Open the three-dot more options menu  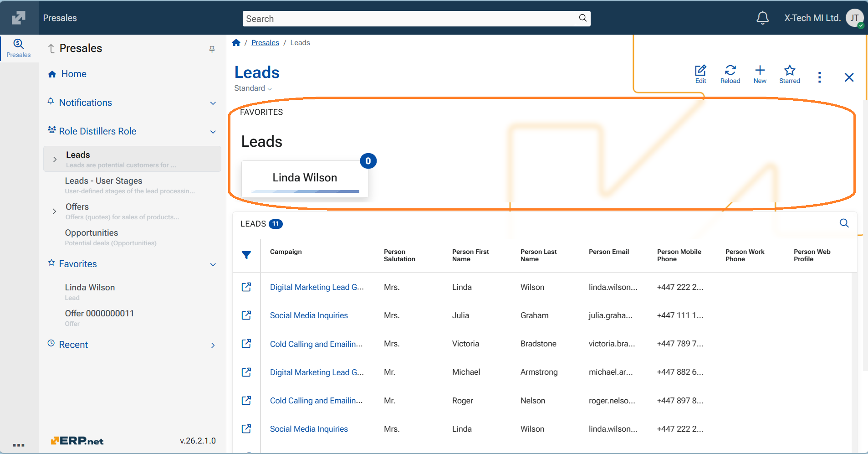tap(819, 77)
